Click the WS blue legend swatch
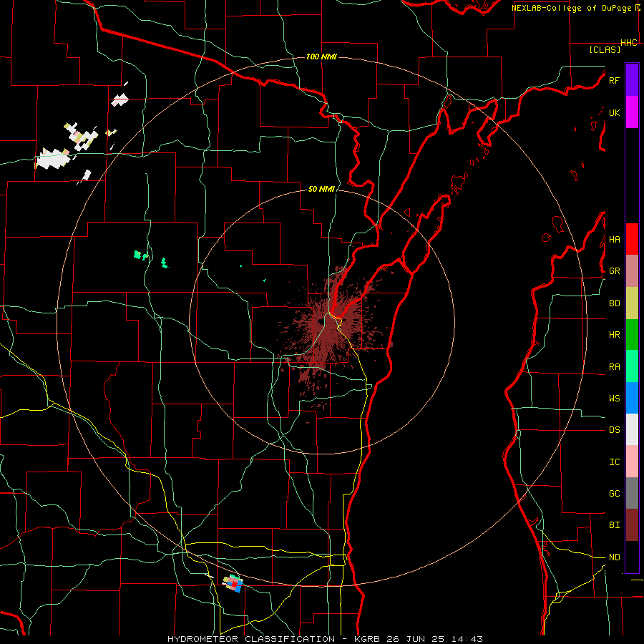 (632, 398)
